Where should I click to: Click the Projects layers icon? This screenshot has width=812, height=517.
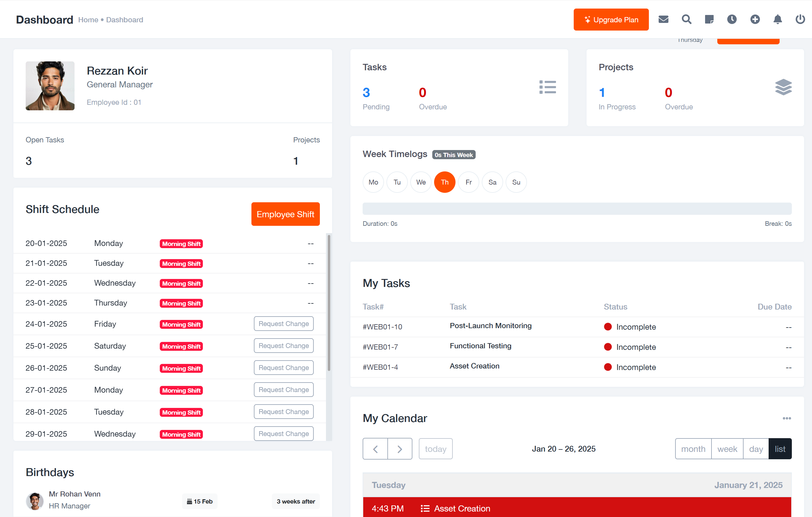[783, 87]
